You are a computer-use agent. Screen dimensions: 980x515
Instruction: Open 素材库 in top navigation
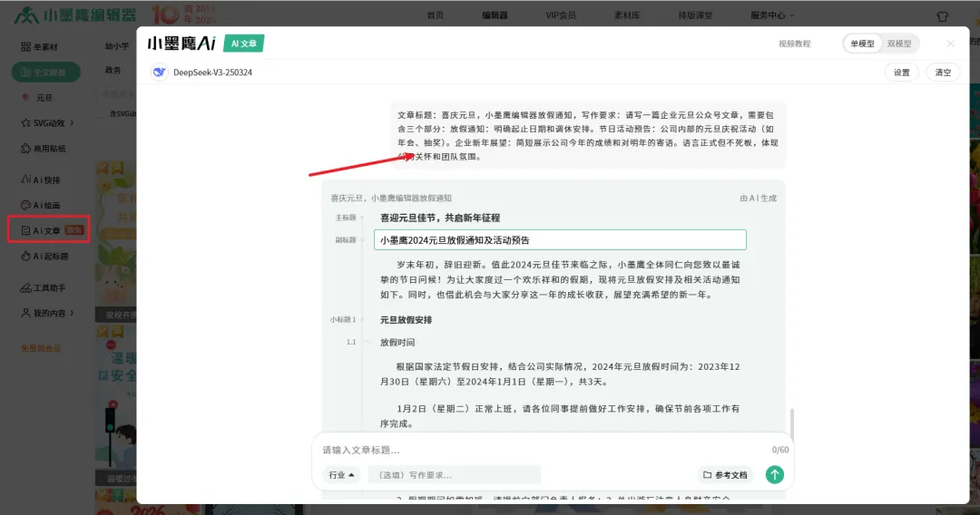click(x=627, y=15)
